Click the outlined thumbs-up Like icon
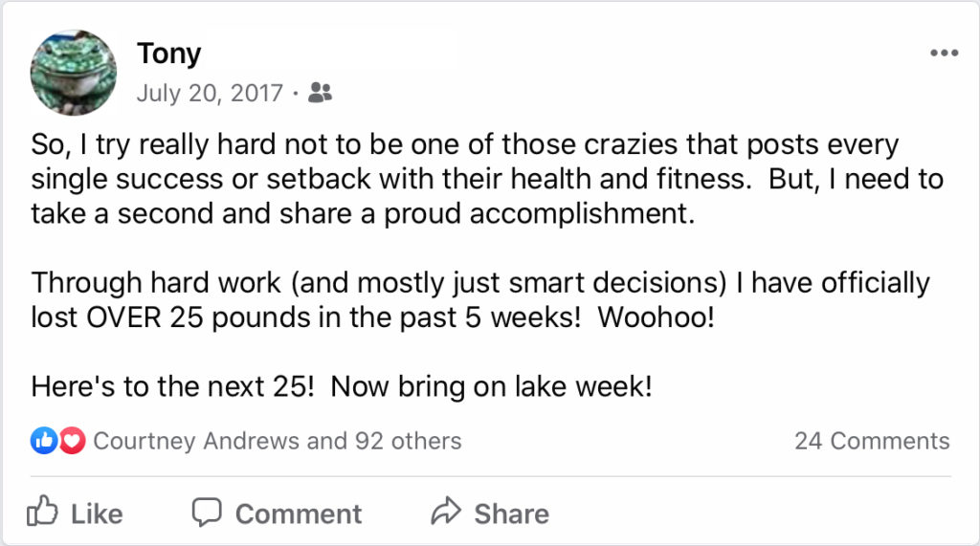Viewport: 980px width, 546px height. (x=42, y=512)
